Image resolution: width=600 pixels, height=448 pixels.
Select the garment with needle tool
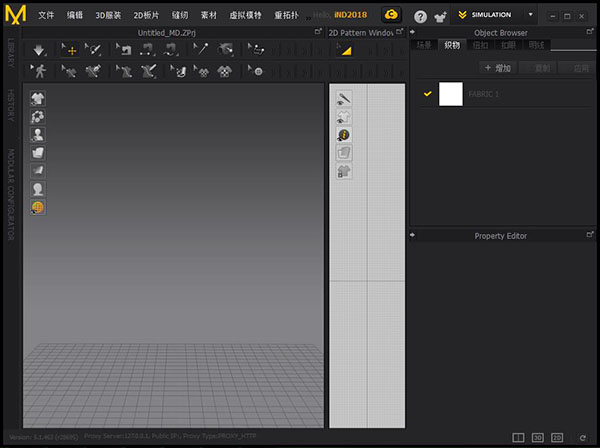(93, 71)
